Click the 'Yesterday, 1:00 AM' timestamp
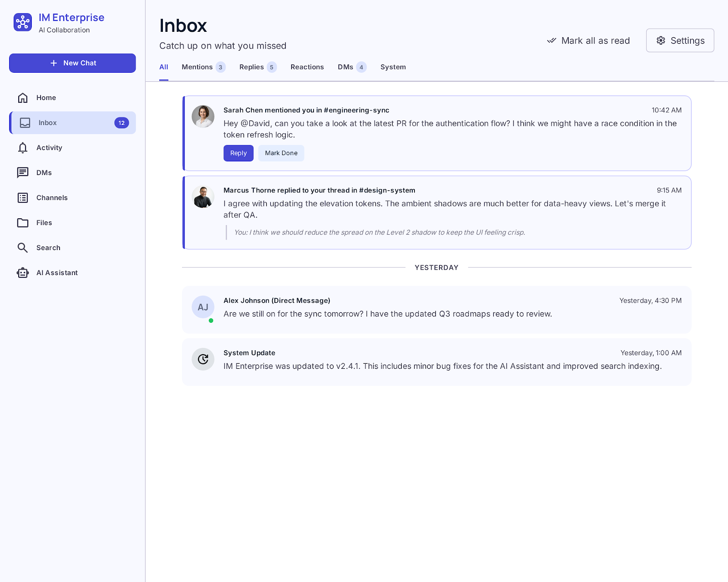This screenshot has width=728, height=582. pyautogui.click(x=651, y=353)
